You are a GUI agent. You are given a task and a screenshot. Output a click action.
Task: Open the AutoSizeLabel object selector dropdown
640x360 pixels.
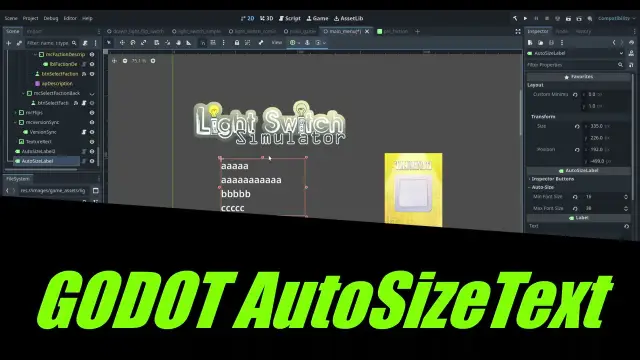[576, 53]
